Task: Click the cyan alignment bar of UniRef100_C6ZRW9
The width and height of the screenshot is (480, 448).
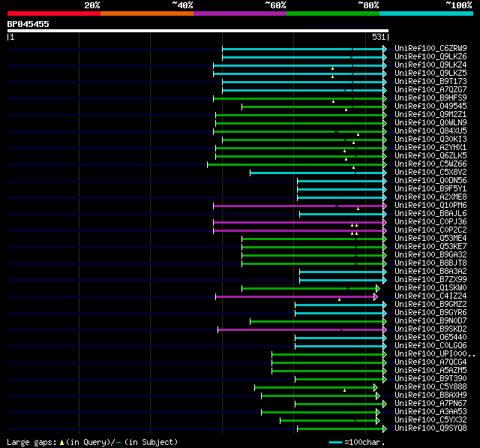Action: coord(303,49)
